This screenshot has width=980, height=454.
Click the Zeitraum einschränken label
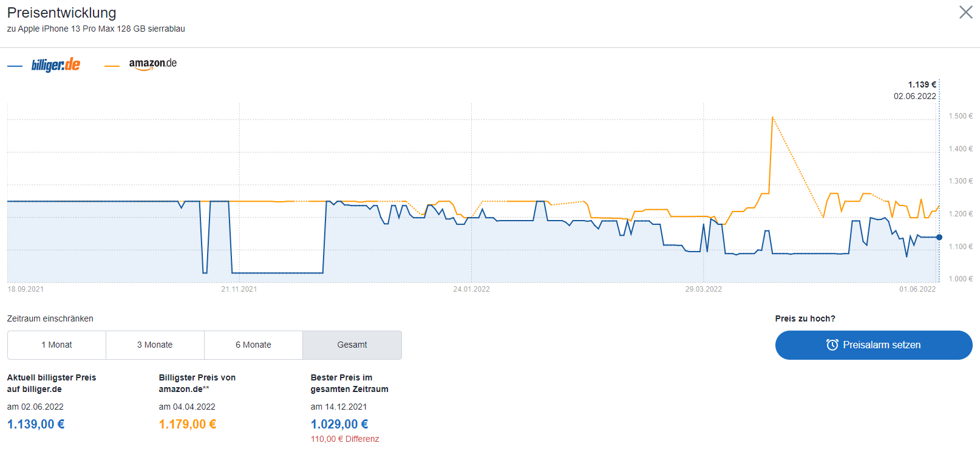pos(50,318)
